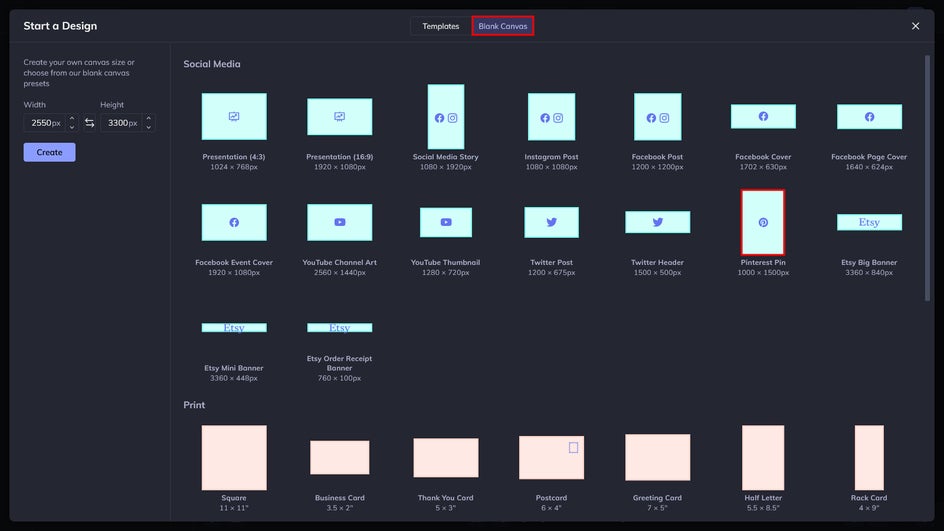The width and height of the screenshot is (944, 531).
Task: Select the Social Media Story preset
Action: point(446,117)
